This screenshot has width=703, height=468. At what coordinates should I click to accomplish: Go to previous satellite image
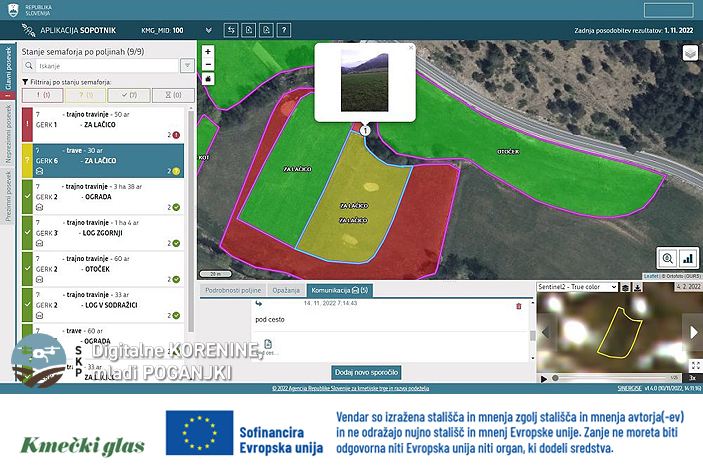pyautogui.click(x=546, y=332)
